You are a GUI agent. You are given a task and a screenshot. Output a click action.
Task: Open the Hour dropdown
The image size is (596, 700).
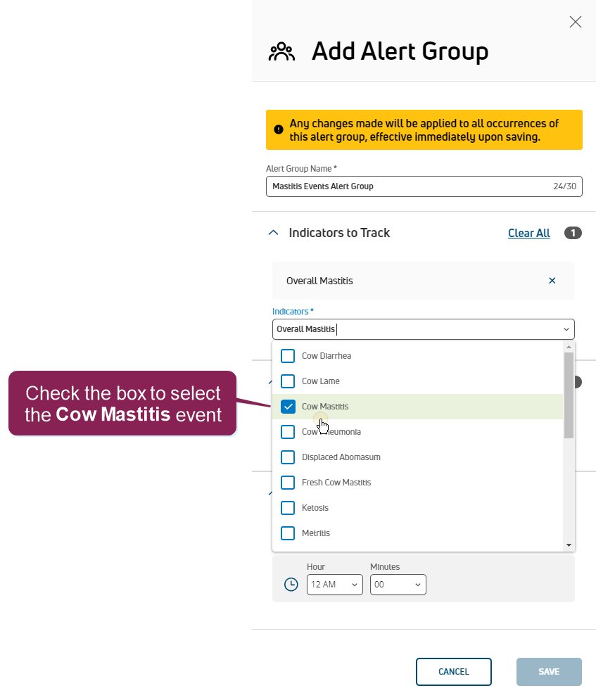(334, 585)
